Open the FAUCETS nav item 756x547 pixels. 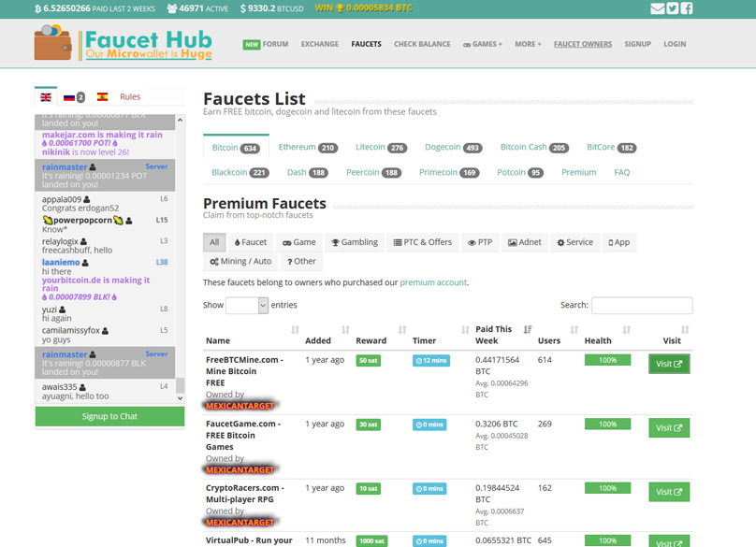[x=366, y=44]
